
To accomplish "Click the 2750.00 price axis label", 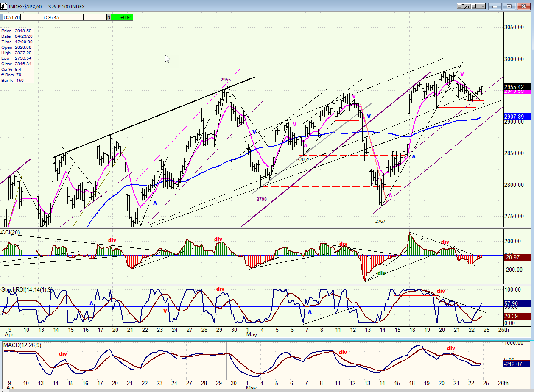I will [514, 217].
